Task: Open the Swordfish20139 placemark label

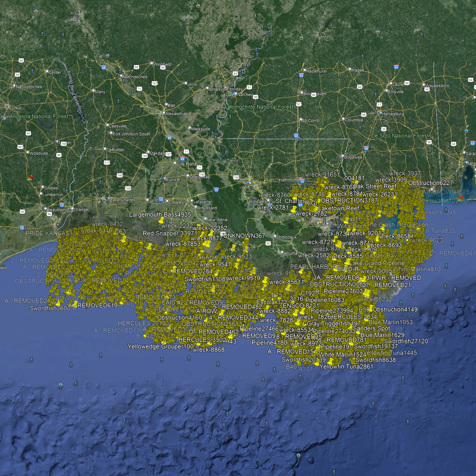Action: coord(303,360)
